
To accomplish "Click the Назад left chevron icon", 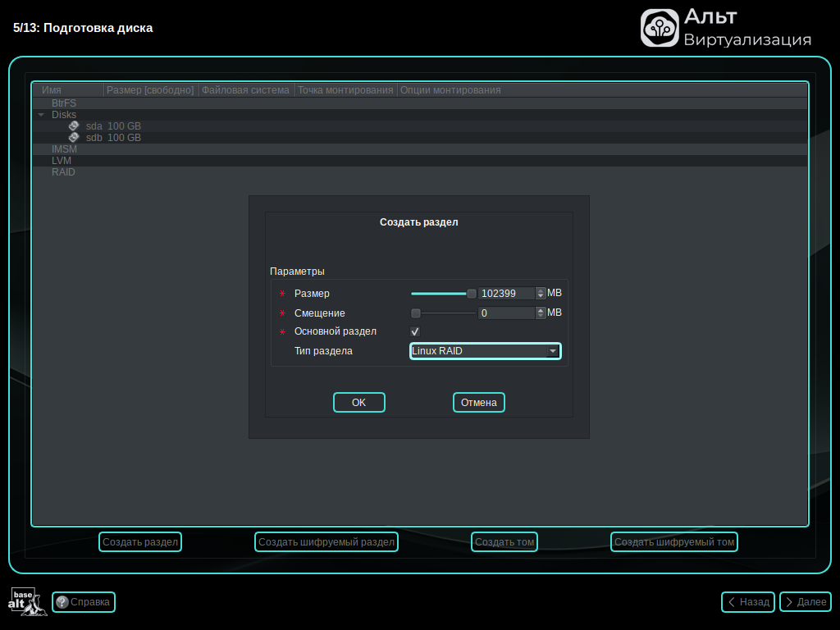I will 731,602.
